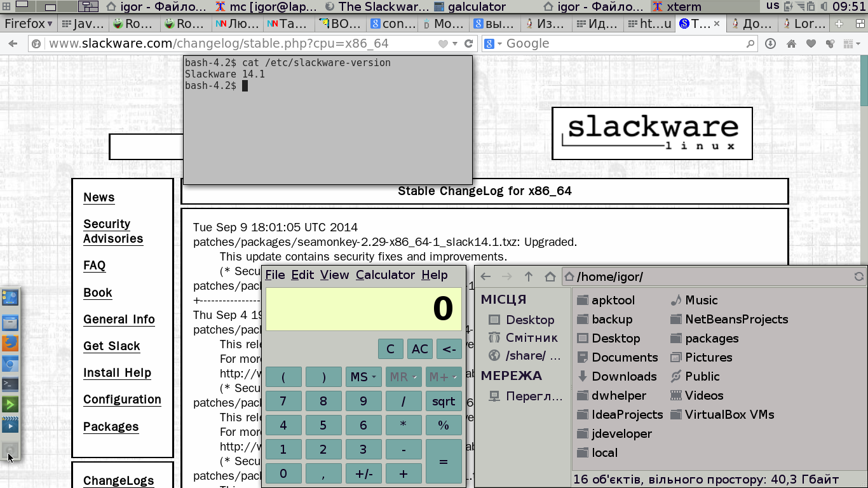Open the Firefox menu button dropdown
Viewport: 868px width, 488px height.
coord(29,24)
